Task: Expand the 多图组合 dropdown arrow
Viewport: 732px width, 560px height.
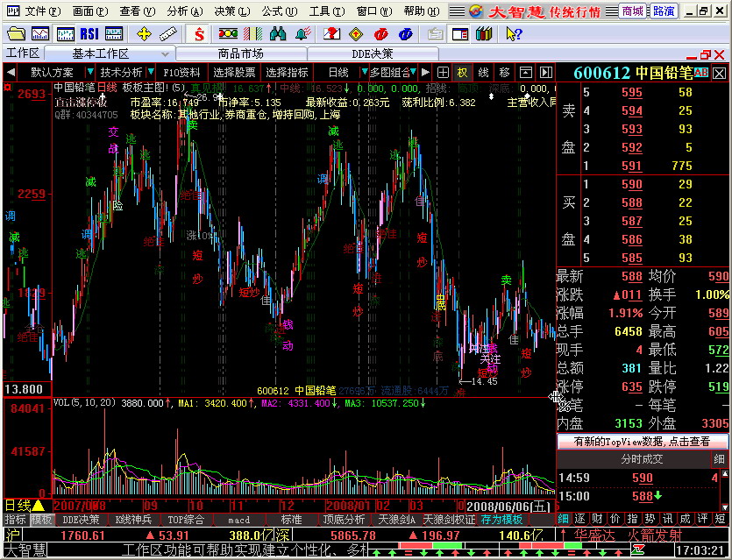Action: [413, 73]
